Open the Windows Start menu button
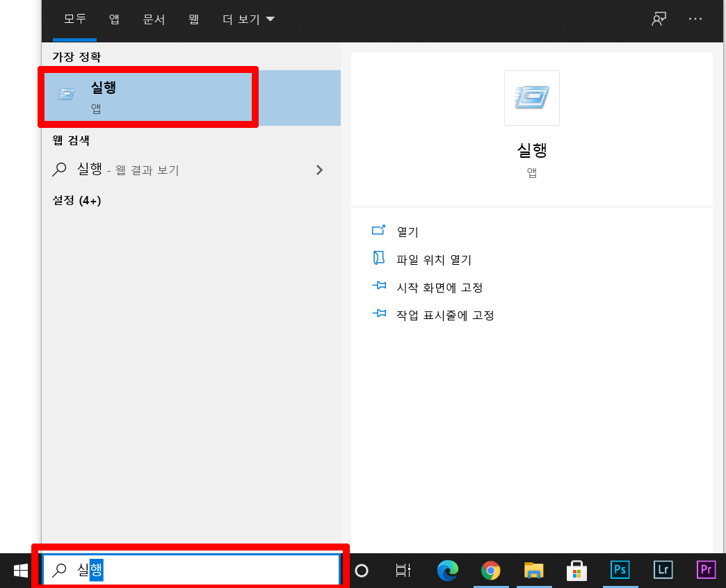The width and height of the screenshot is (726, 588). click(20, 571)
